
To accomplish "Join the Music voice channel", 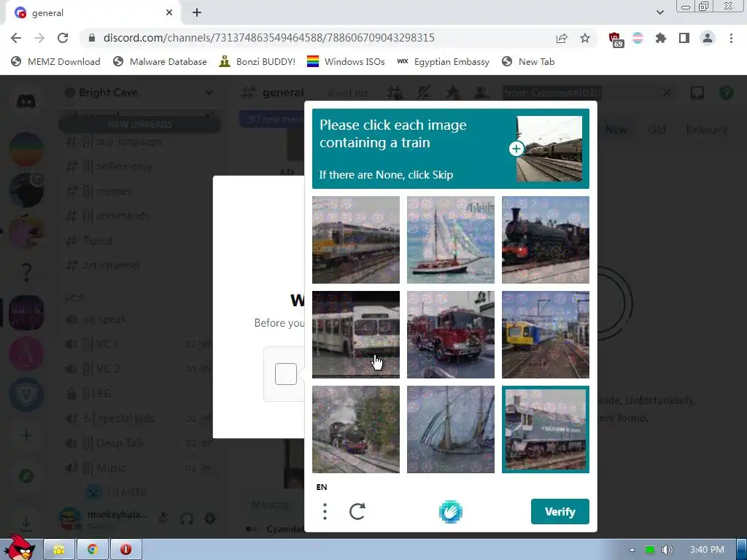I will 97,467.
